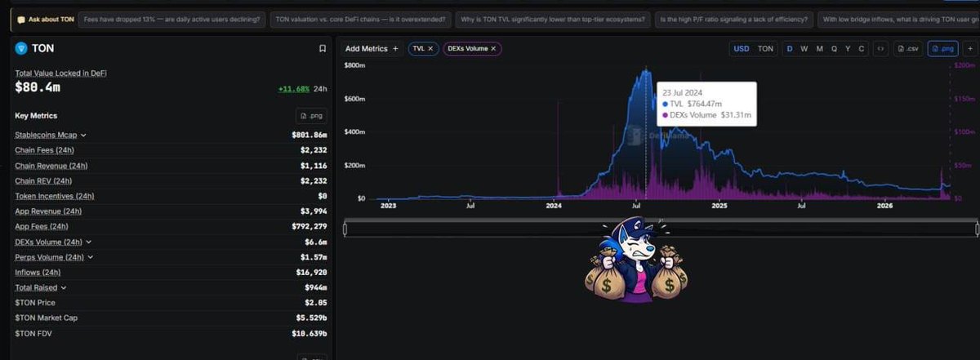The image size is (980, 360).
Task: Click the 2025 x-axis label on chart
Action: click(719, 207)
